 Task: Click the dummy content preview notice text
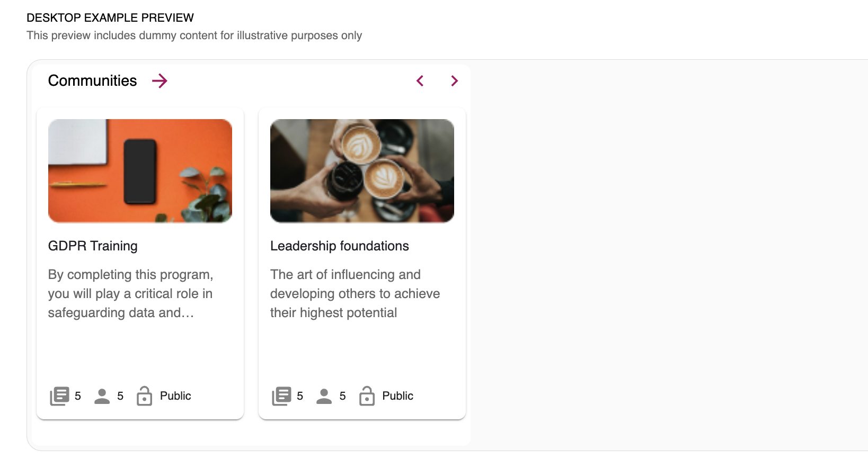[194, 35]
